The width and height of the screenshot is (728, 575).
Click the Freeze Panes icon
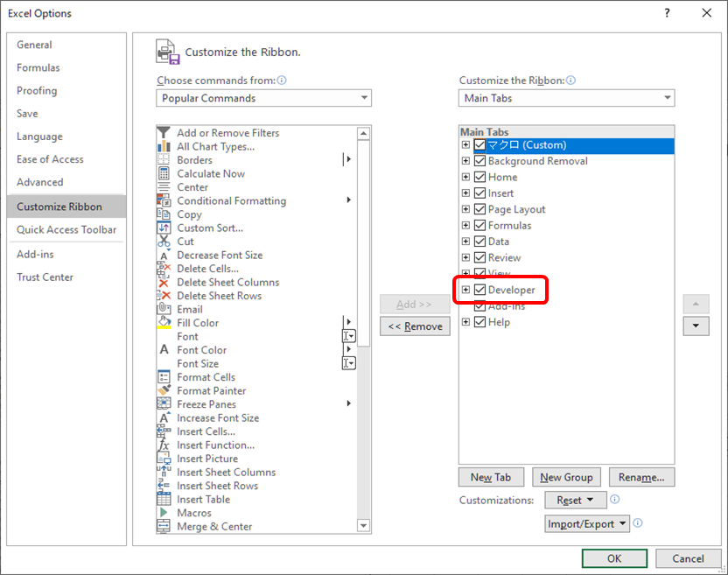(x=164, y=403)
